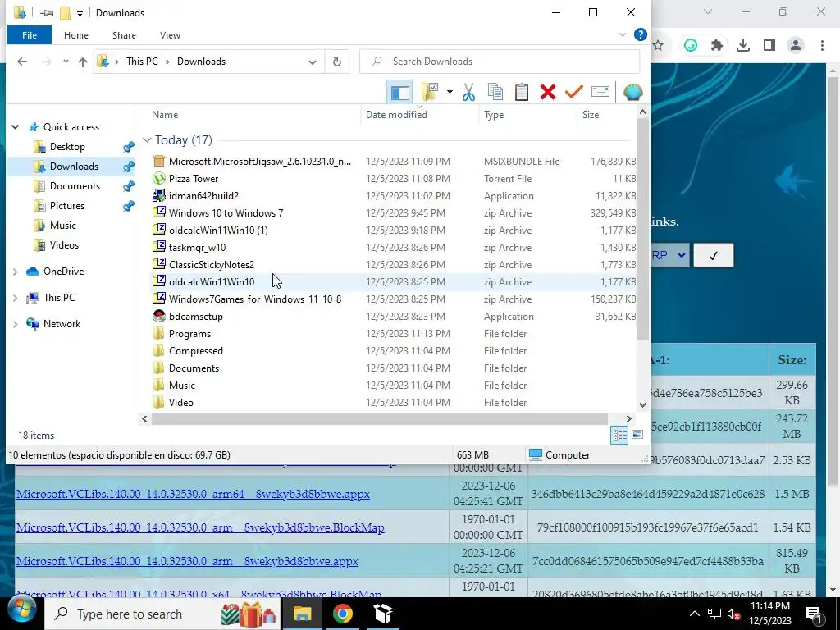Open Chrome from the taskbar
This screenshot has height=630, width=840.
tap(342, 614)
